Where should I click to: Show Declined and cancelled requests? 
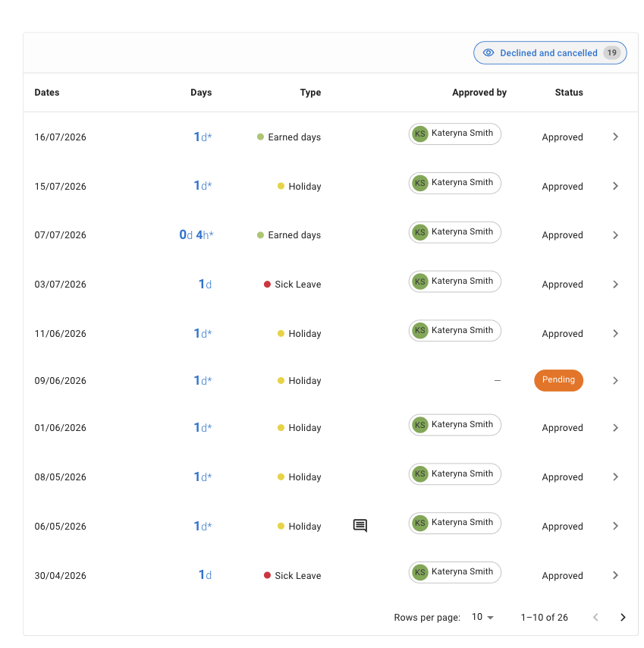[x=550, y=53]
